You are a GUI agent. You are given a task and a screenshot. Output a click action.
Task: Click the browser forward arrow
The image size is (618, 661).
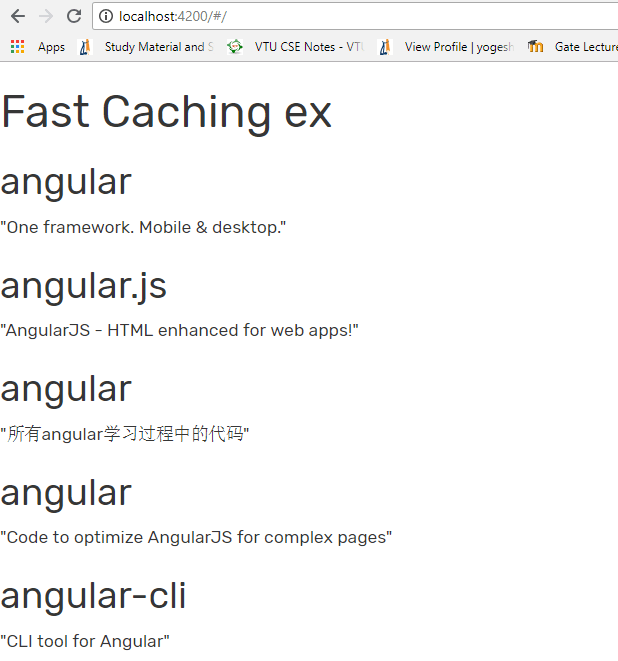46,16
